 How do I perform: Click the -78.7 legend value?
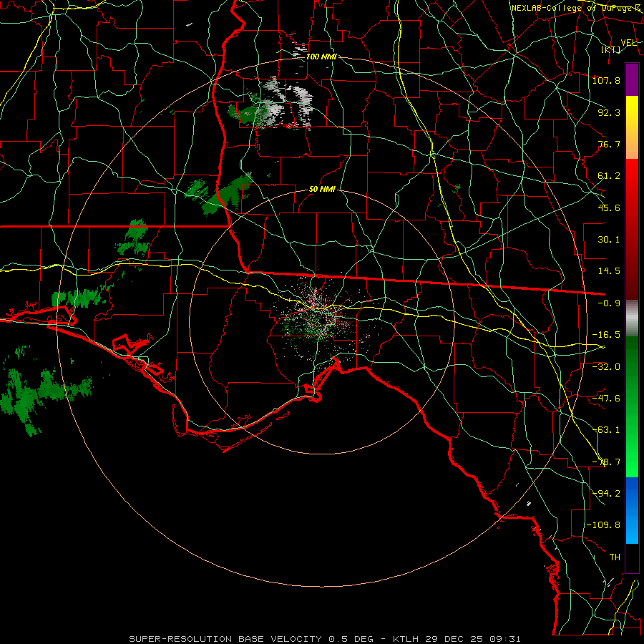pos(606,462)
